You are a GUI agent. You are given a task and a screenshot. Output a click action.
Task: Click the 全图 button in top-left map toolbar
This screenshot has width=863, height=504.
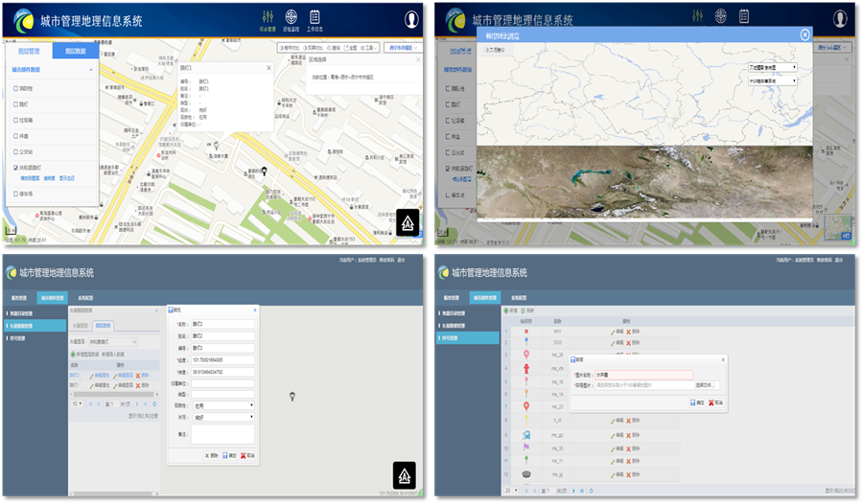click(351, 48)
